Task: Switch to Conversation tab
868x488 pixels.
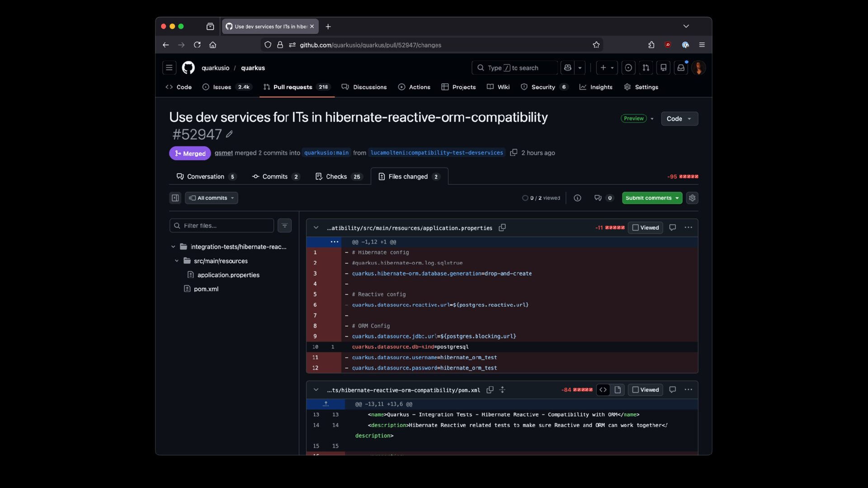Action: point(206,177)
